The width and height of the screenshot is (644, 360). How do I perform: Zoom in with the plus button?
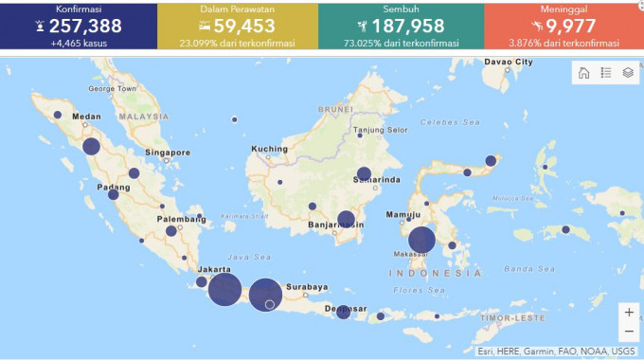(629, 313)
